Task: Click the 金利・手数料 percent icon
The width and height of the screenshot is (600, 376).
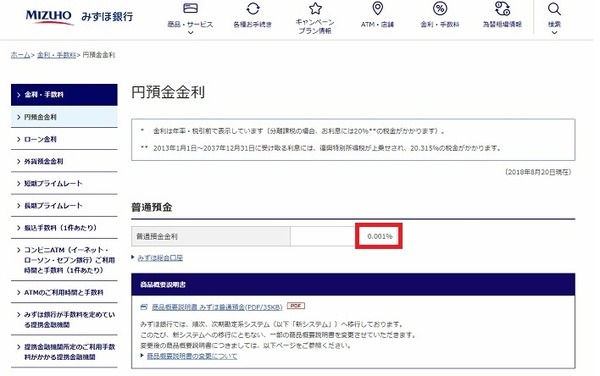Action: click(x=440, y=8)
